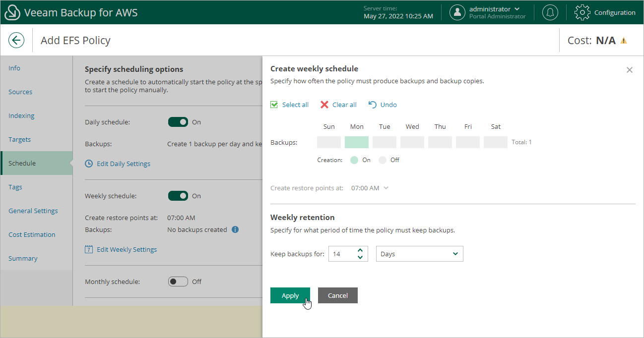The height and width of the screenshot is (338, 644).
Task: Open the Days retention unit dropdown
Action: tap(420, 254)
